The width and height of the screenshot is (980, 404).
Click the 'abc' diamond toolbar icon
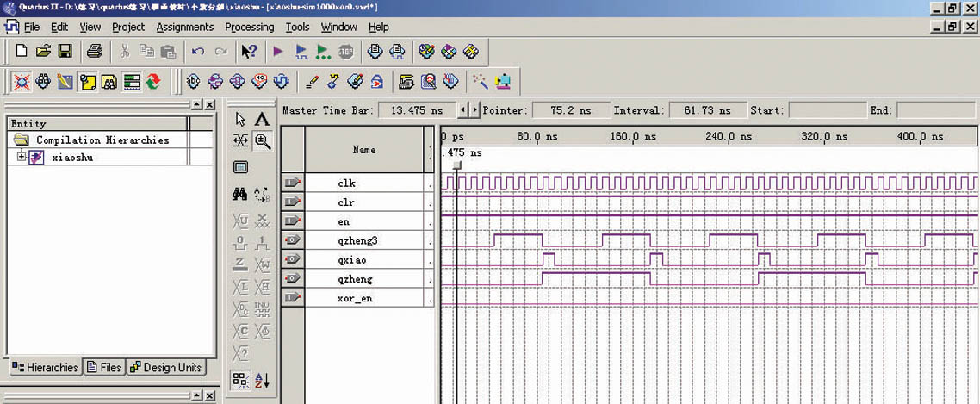point(194,81)
